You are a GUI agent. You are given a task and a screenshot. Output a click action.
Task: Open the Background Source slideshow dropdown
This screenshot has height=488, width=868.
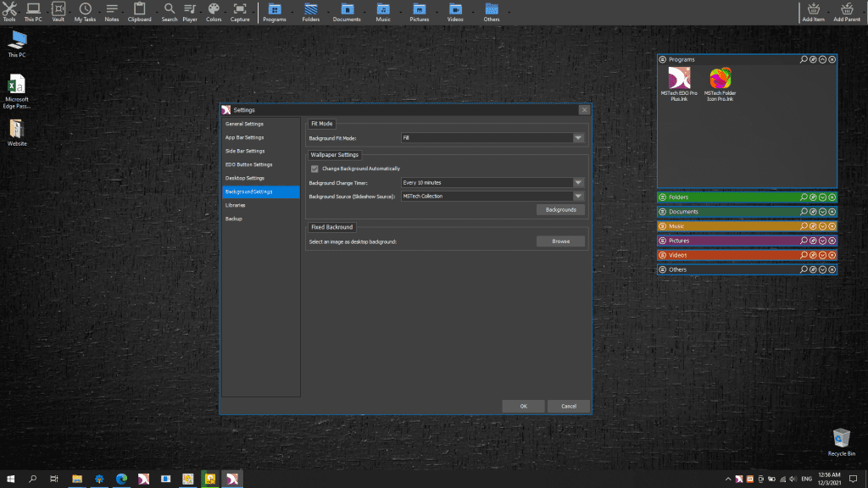(577, 196)
